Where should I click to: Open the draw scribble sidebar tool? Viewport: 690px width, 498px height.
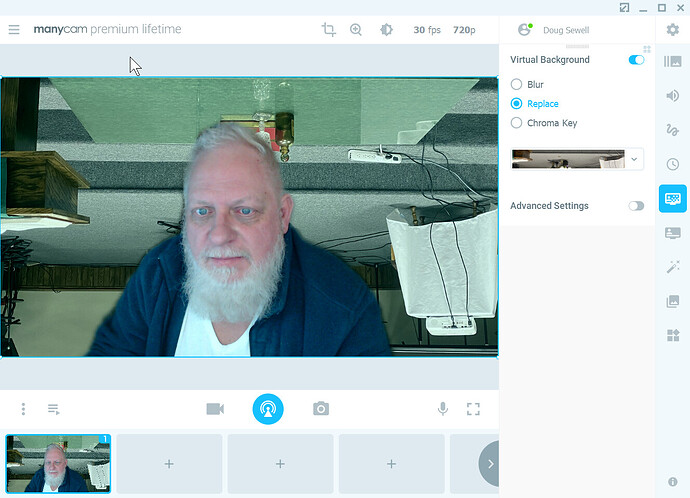pos(672,130)
